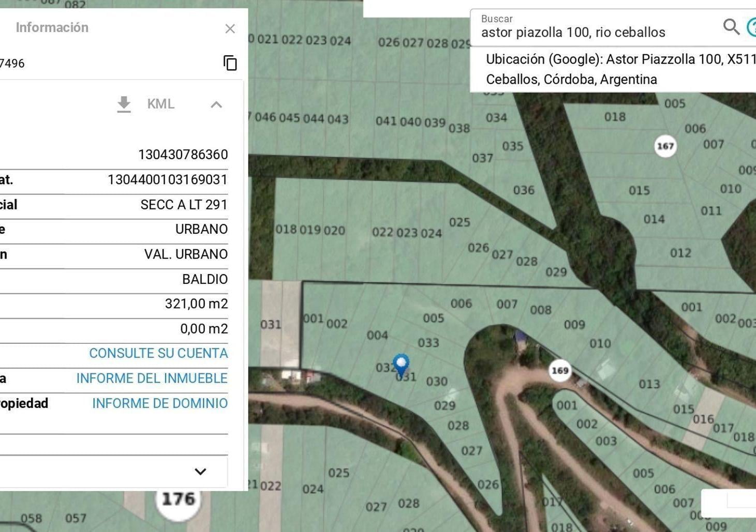The width and height of the screenshot is (756, 532).
Task: Collapse the parcel details with the up chevron
Action: [216, 104]
